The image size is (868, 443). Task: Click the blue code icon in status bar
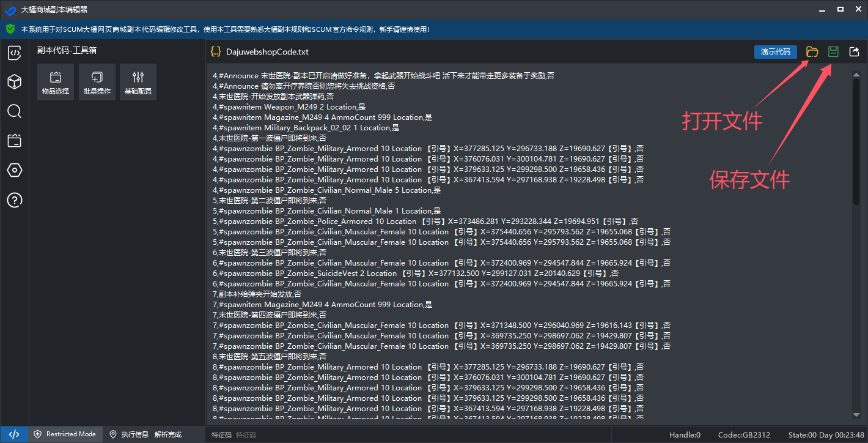[x=15, y=434]
